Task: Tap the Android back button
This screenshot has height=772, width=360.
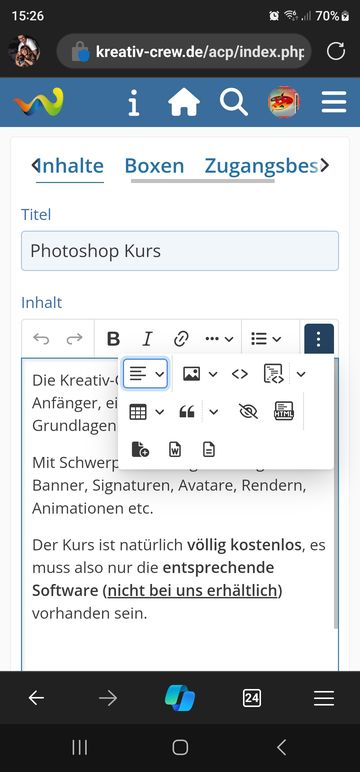Action: pos(281,747)
